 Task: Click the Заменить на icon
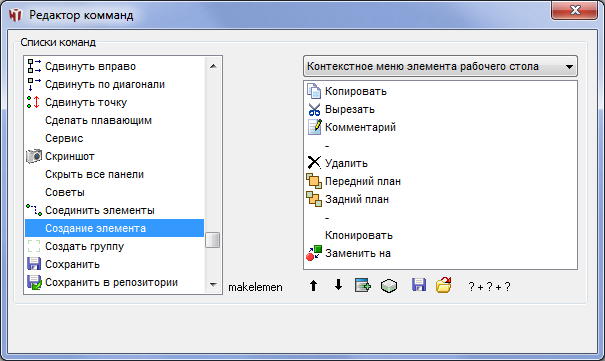314,253
